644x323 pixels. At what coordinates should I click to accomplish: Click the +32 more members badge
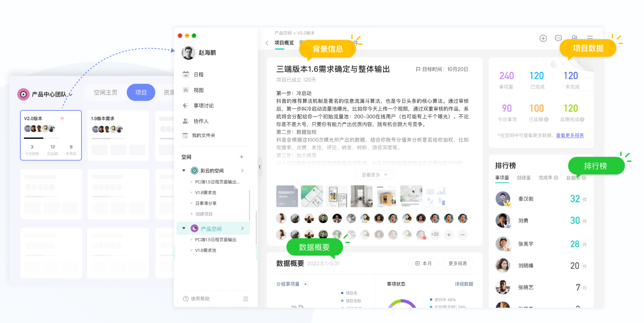[435, 234]
